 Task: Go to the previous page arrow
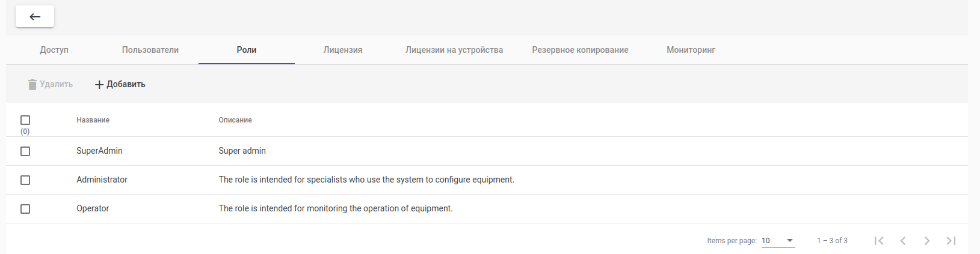pyautogui.click(x=903, y=241)
